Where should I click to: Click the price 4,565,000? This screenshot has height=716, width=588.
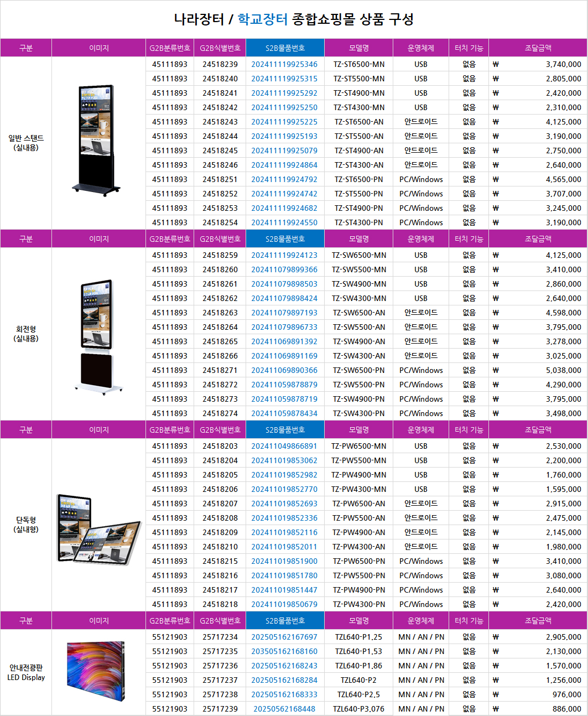(564, 179)
